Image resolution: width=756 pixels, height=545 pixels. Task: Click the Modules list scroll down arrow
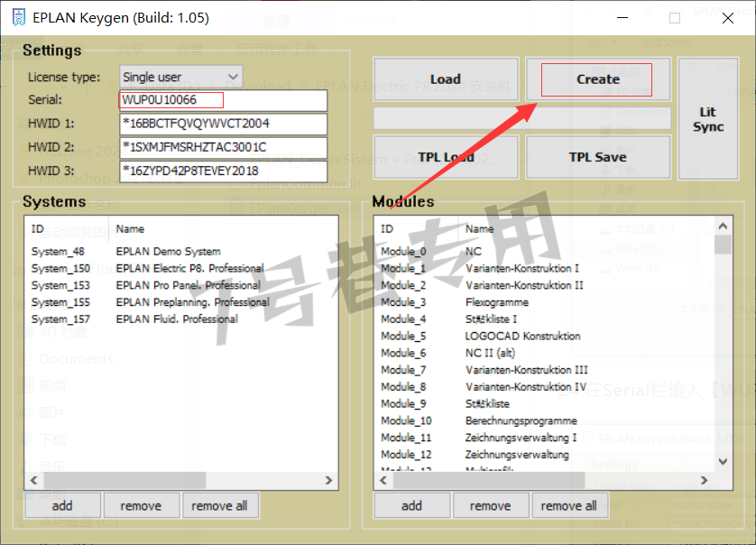pos(723,462)
